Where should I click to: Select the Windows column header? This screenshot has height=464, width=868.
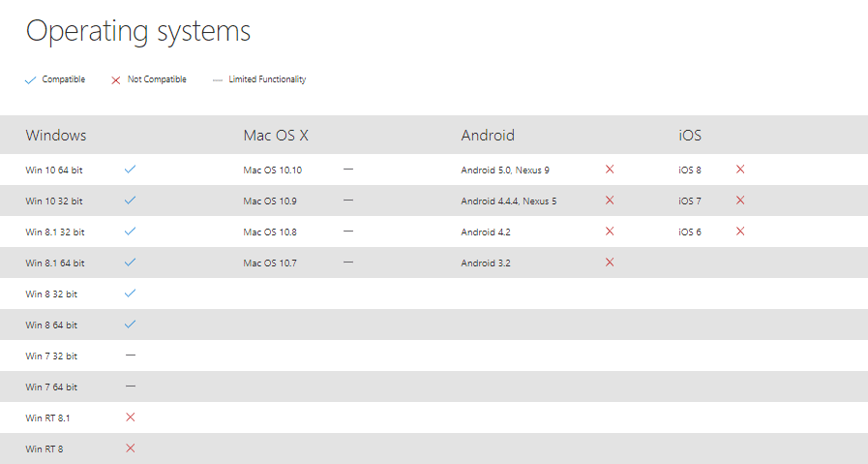pos(56,136)
